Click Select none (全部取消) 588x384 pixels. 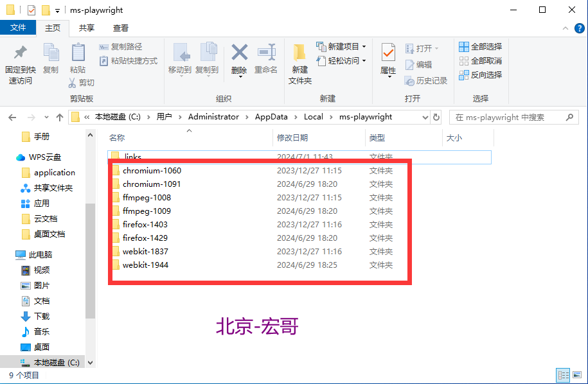coord(481,61)
